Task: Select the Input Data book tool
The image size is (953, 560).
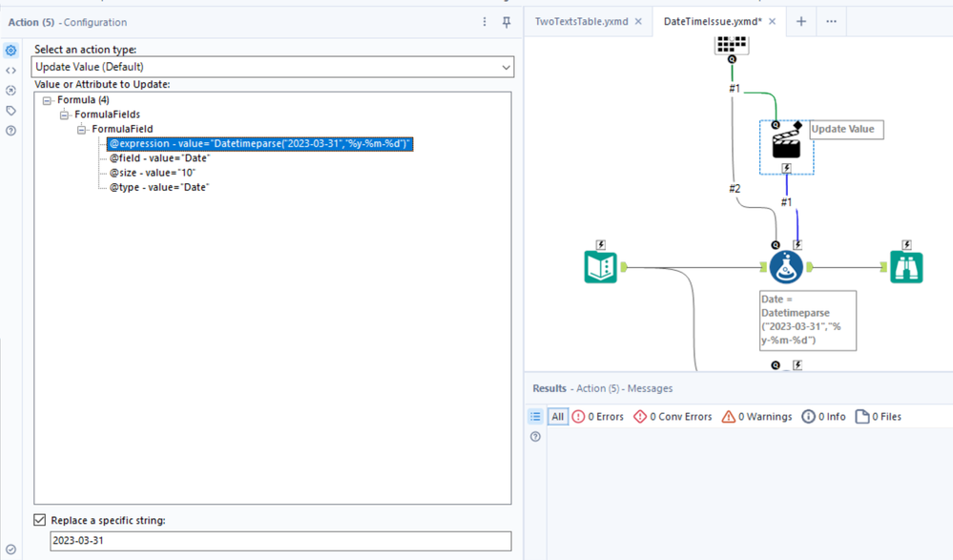Action: pos(600,267)
